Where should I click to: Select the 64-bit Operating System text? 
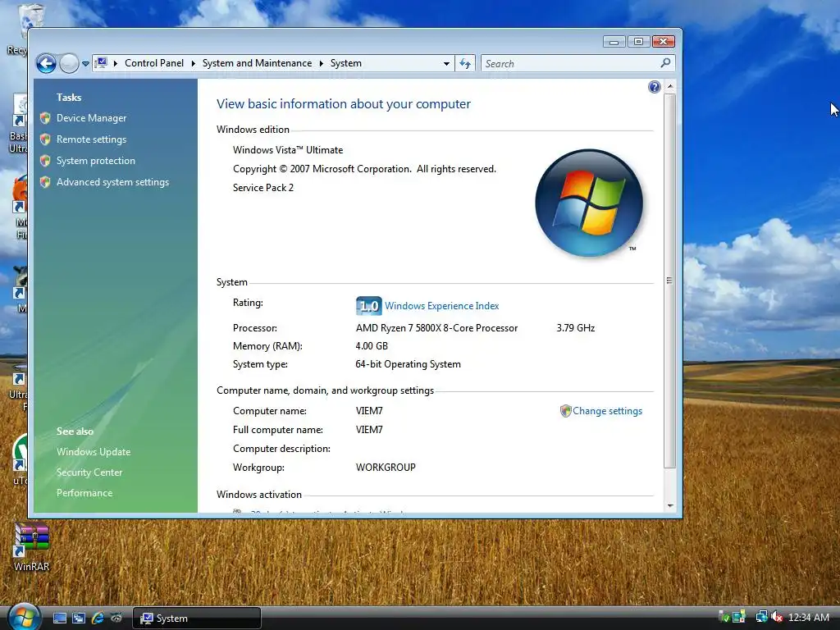(408, 364)
